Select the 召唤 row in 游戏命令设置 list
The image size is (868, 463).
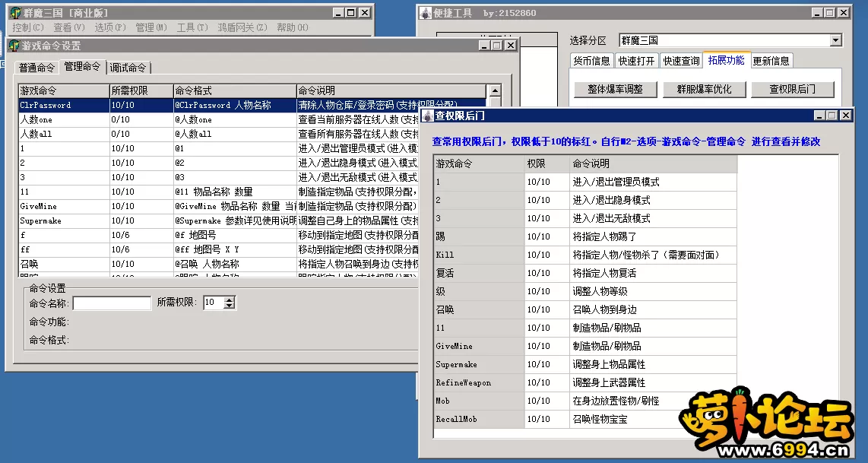[x=218, y=264]
